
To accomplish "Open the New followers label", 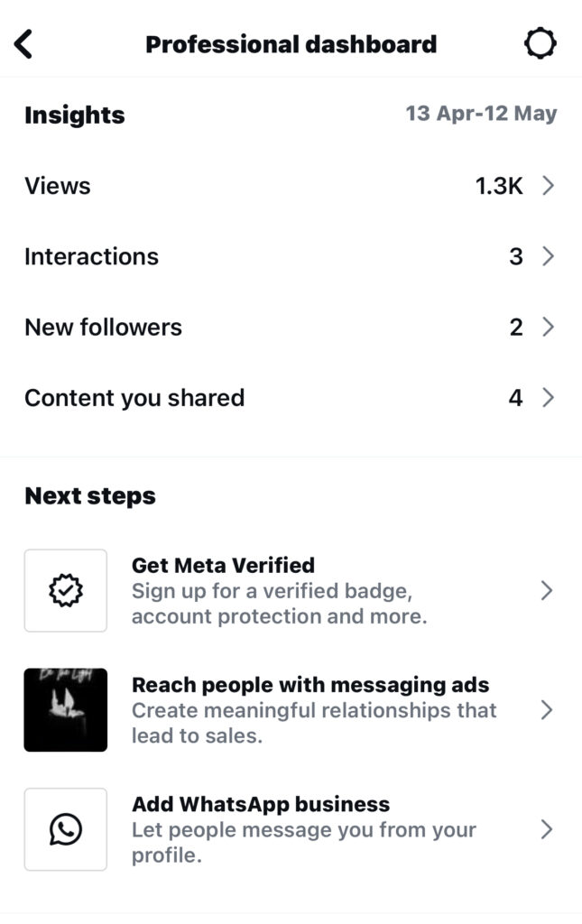I will click(103, 327).
